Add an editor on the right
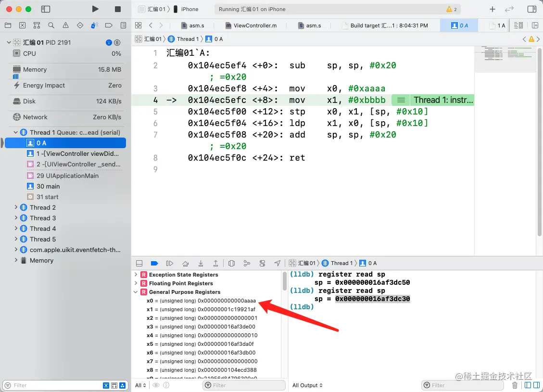Image resolution: width=543 pixels, height=392 pixels. (535, 25)
